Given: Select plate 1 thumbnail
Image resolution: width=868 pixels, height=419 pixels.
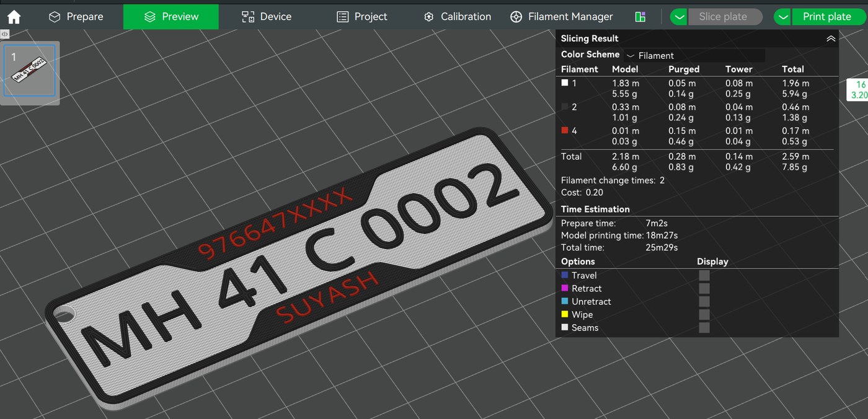Looking at the screenshot, I should [x=30, y=71].
